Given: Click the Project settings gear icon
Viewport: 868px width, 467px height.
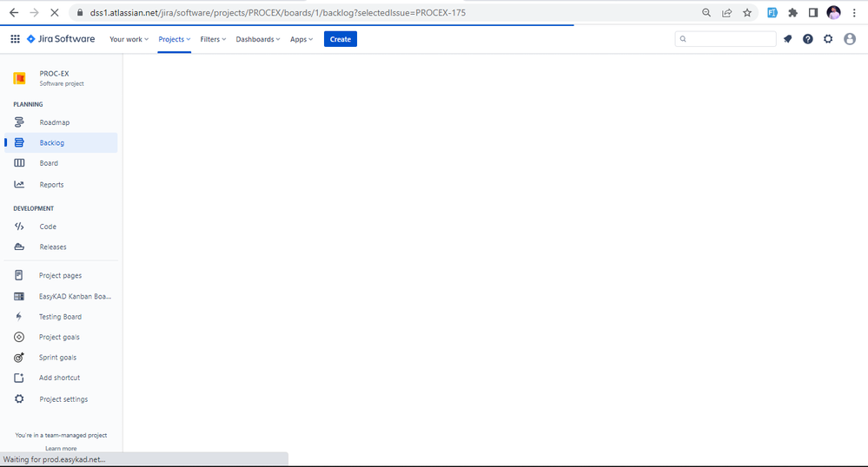Looking at the screenshot, I should click(x=19, y=399).
